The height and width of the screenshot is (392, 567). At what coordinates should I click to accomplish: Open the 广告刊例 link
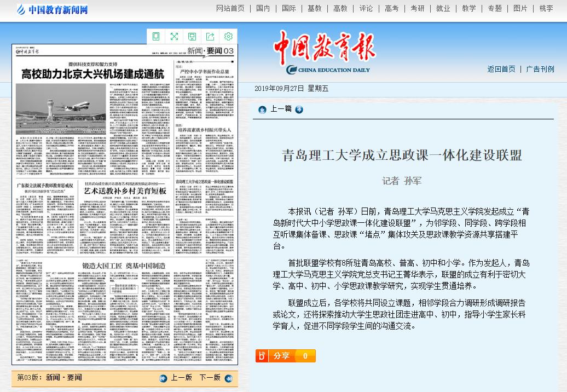pyautogui.click(x=540, y=69)
